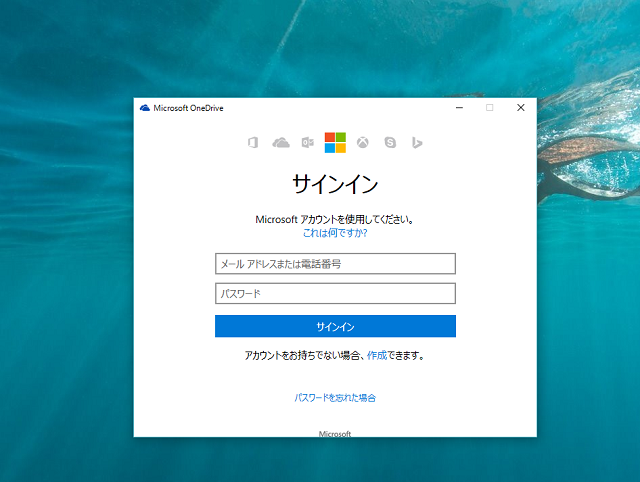Open the これは何ですか? link

coord(335,233)
